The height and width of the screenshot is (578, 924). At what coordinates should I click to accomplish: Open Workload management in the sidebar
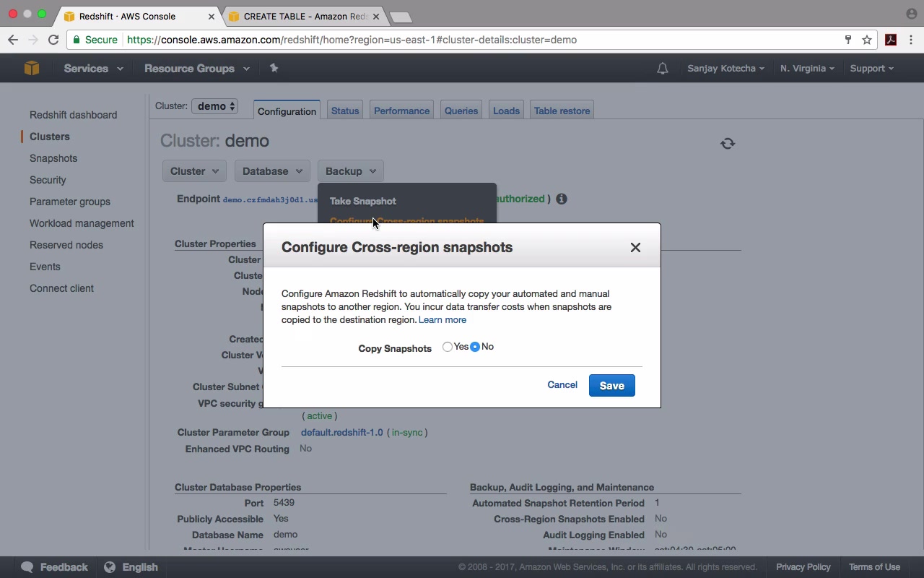tap(82, 223)
